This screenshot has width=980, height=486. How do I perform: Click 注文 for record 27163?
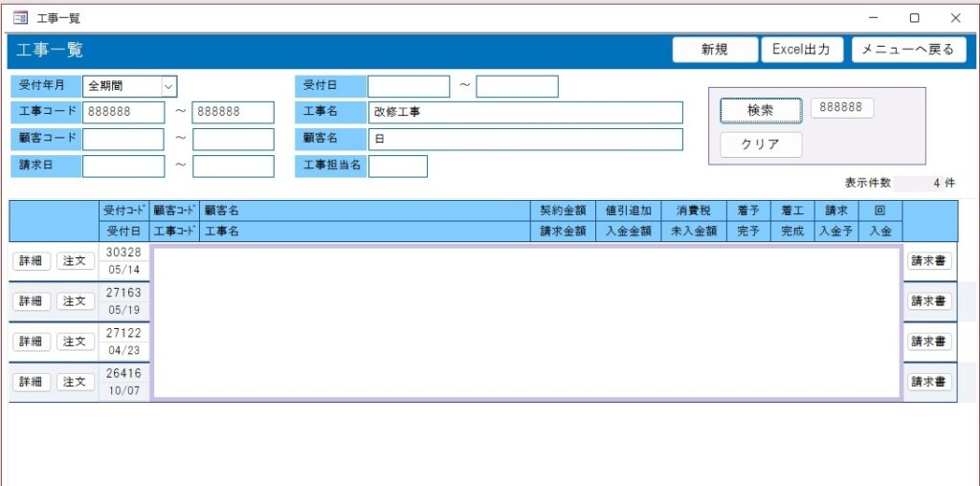75,301
